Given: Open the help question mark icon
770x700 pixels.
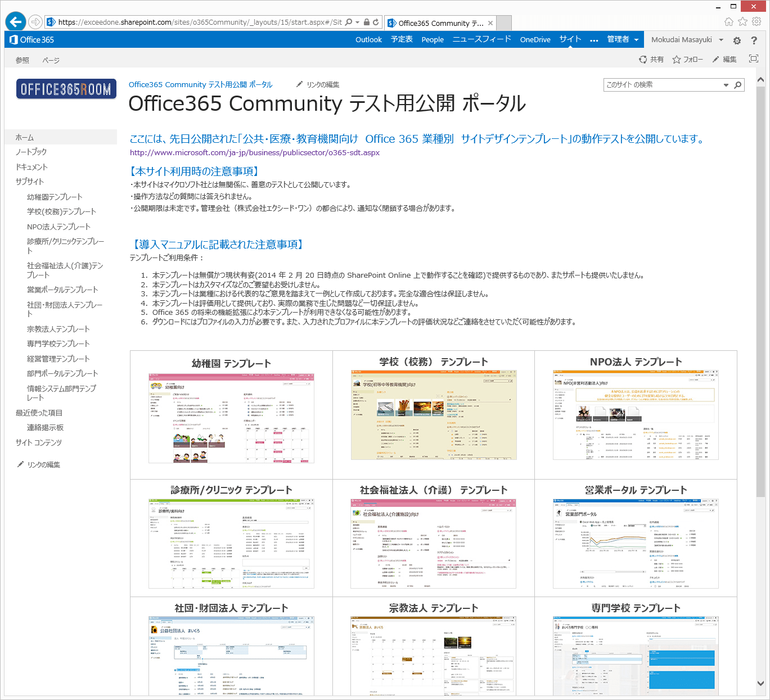Looking at the screenshot, I should (x=754, y=40).
